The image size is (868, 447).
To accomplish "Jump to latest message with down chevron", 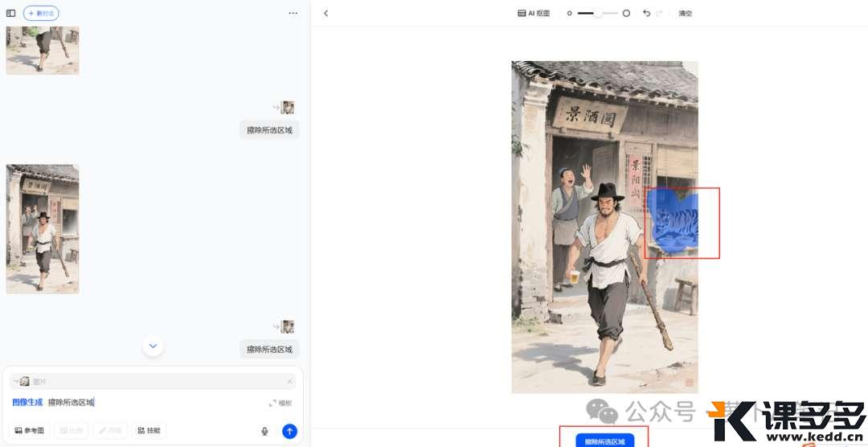I will click(x=154, y=346).
